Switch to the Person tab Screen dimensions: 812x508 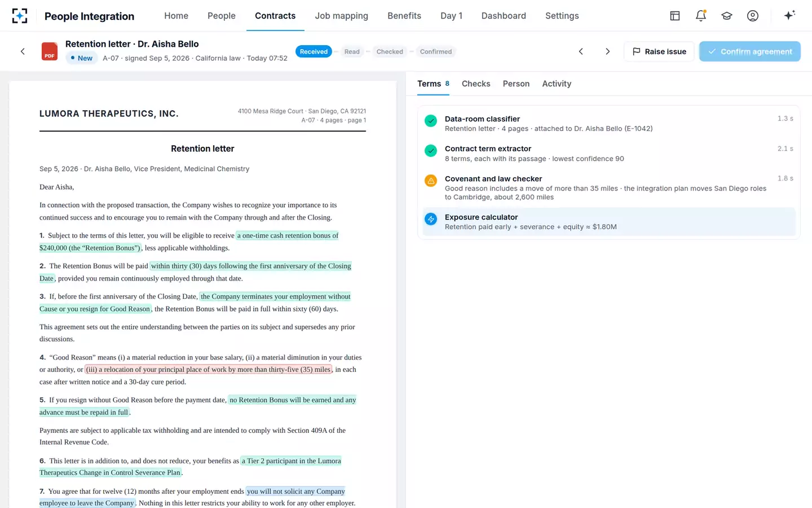(x=516, y=84)
